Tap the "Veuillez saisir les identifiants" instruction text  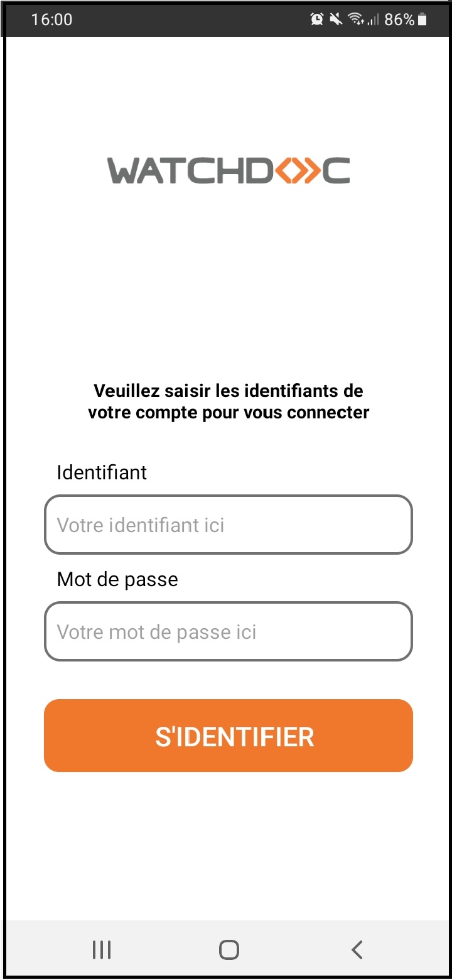tap(229, 391)
